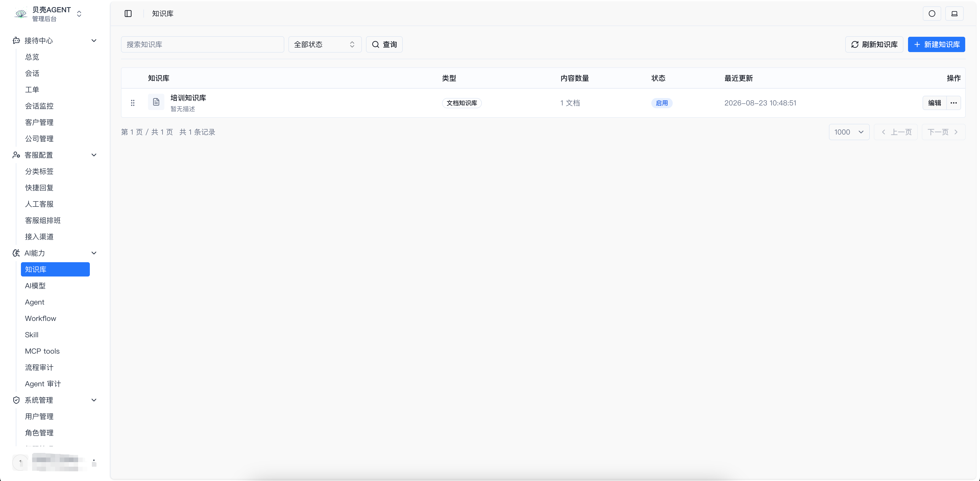Navigate to 角色管理
This screenshot has width=980, height=481.
click(55, 433)
